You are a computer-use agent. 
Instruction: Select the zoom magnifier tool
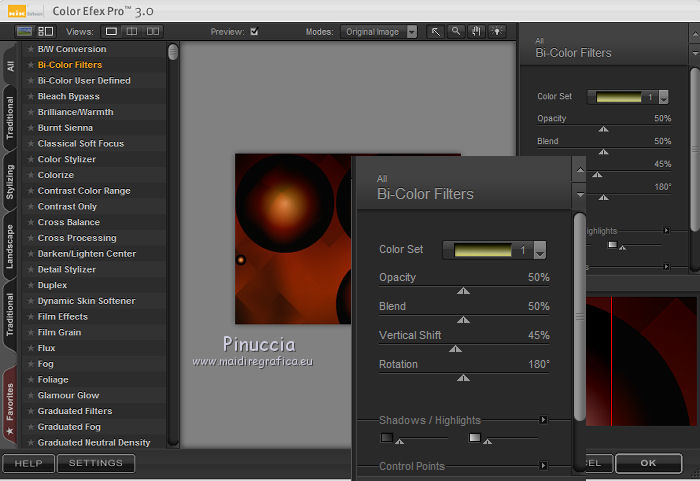[455, 32]
